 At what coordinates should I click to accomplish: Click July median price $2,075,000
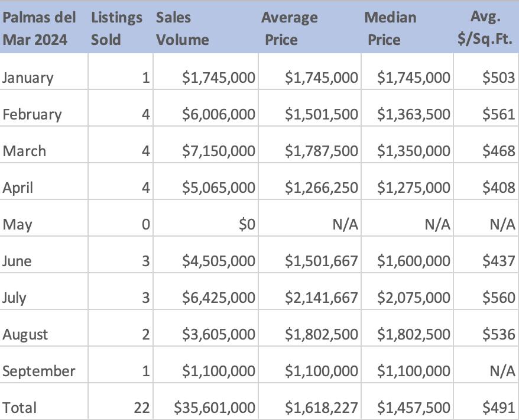(x=413, y=298)
